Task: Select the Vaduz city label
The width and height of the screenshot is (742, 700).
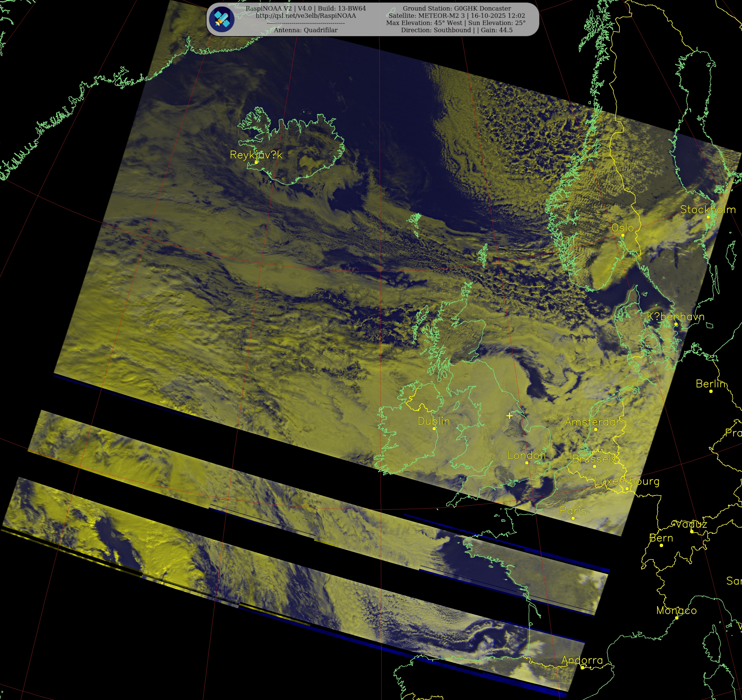Action: pyautogui.click(x=691, y=524)
